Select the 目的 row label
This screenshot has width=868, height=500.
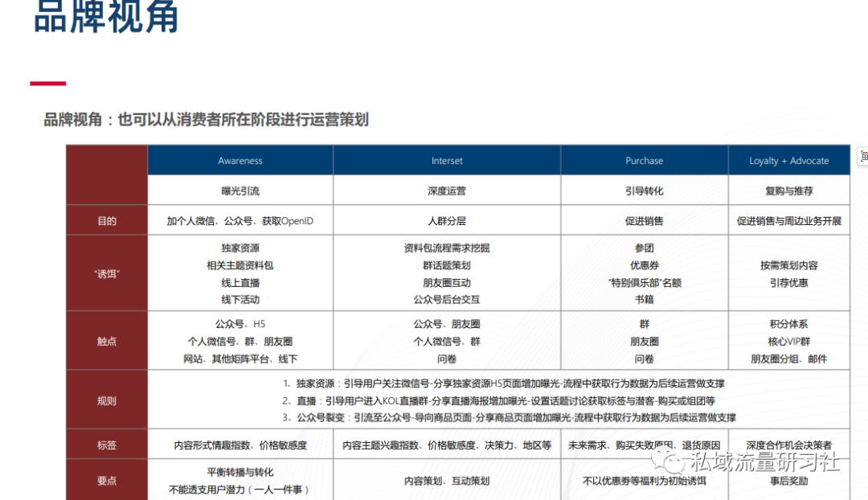[107, 221]
